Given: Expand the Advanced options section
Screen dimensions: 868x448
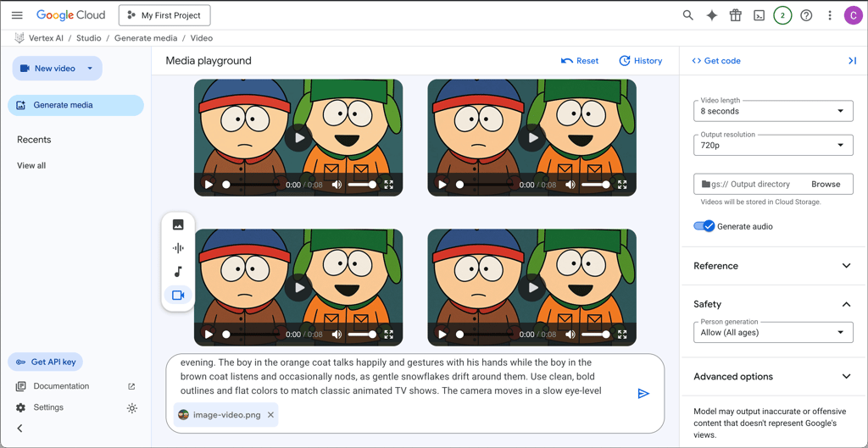Looking at the screenshot, I should [x=773, y=377].
